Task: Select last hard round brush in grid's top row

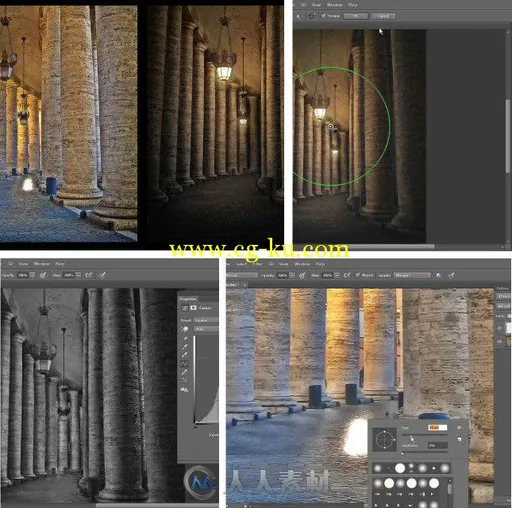Action: tap(434, 483)
